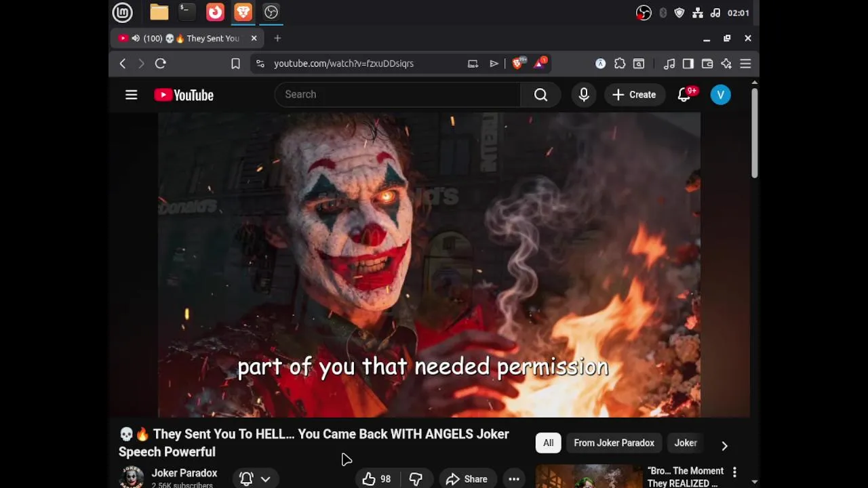The width and height of the screenshot is (868, 488).
Task: Open OBS tray status icon
Action: (x=644, y=13)
